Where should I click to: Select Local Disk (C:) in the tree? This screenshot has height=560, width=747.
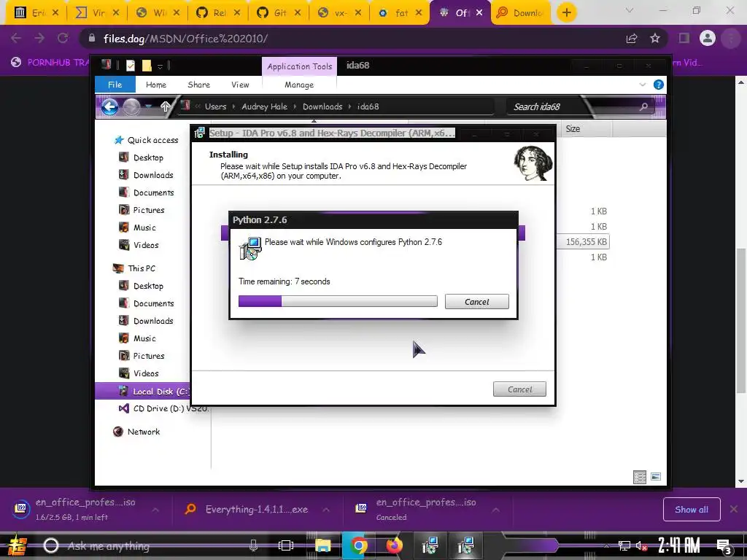[143, 392]
